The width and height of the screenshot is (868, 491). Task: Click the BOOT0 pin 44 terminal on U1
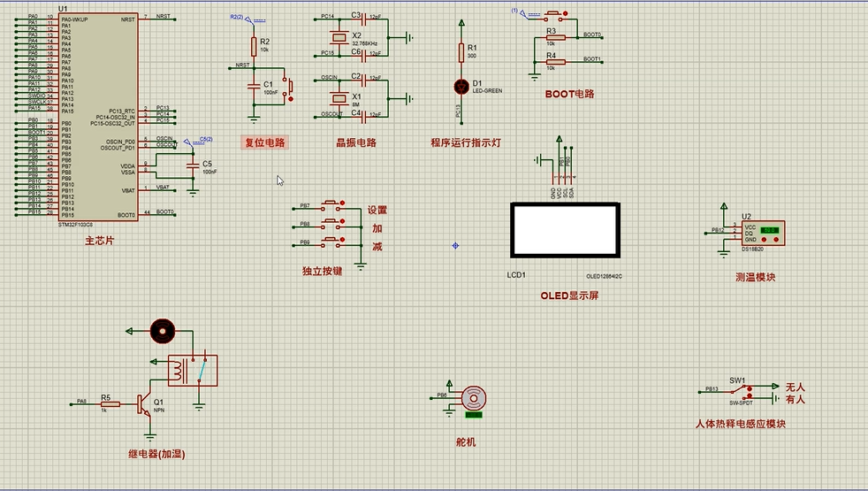[x=175, y=214]
